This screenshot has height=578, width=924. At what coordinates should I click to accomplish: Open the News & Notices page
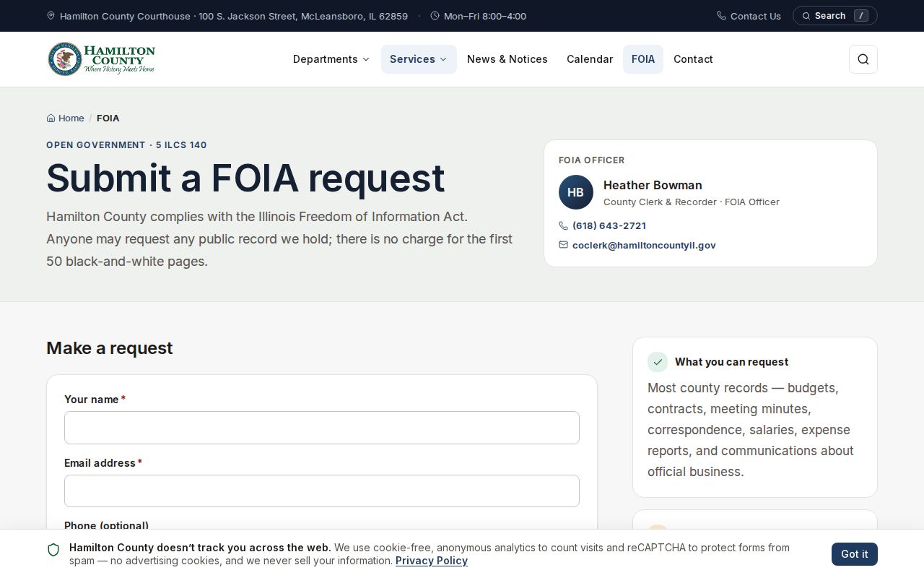(507, 59)
